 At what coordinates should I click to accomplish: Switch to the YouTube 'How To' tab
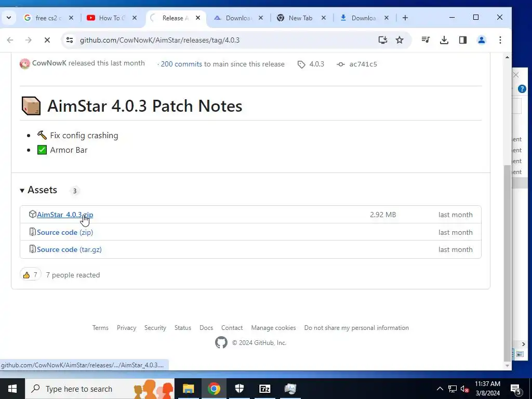pos(112,18)
